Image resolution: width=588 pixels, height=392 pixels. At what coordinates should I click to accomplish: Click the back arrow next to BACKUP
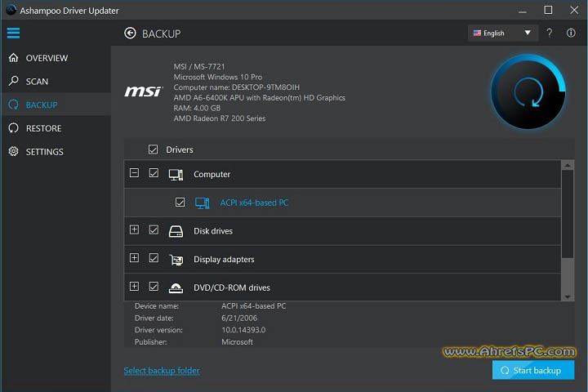coord(130,33)
